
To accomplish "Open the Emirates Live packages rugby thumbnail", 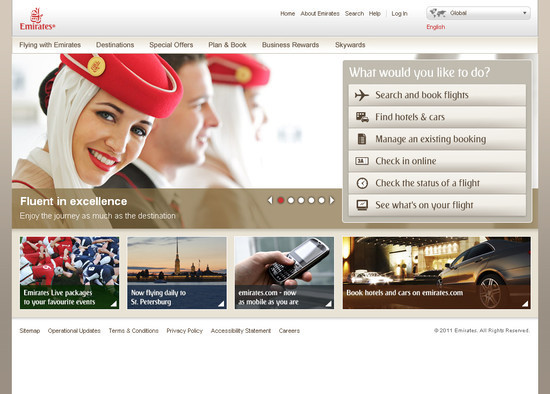I will pyautogui.click(x=69, y=273).
